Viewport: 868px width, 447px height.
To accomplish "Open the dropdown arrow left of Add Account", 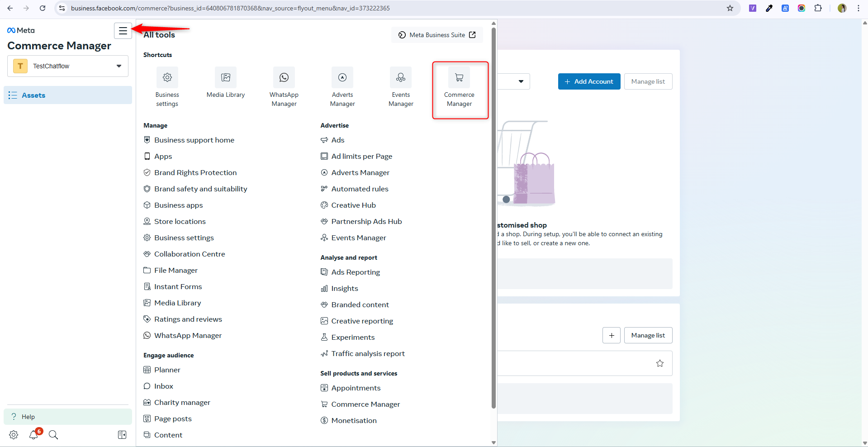I will click(x=521, y=81).
